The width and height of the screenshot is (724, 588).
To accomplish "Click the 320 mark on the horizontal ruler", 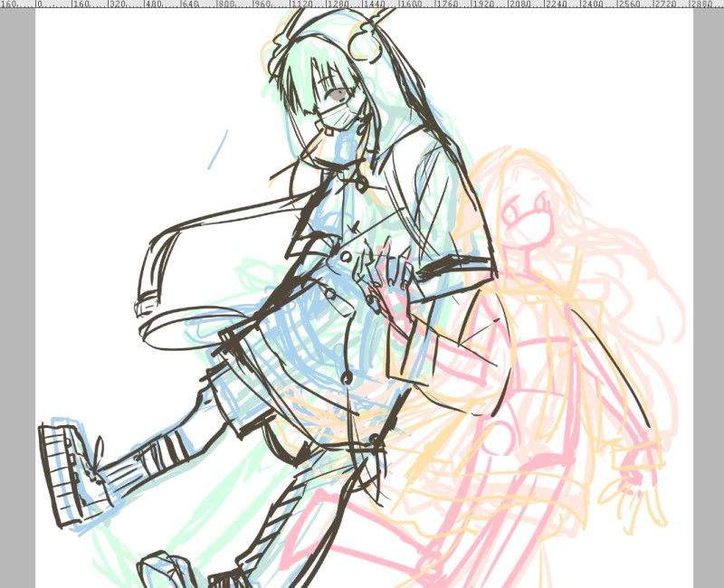I will click(x=117, y=4).
